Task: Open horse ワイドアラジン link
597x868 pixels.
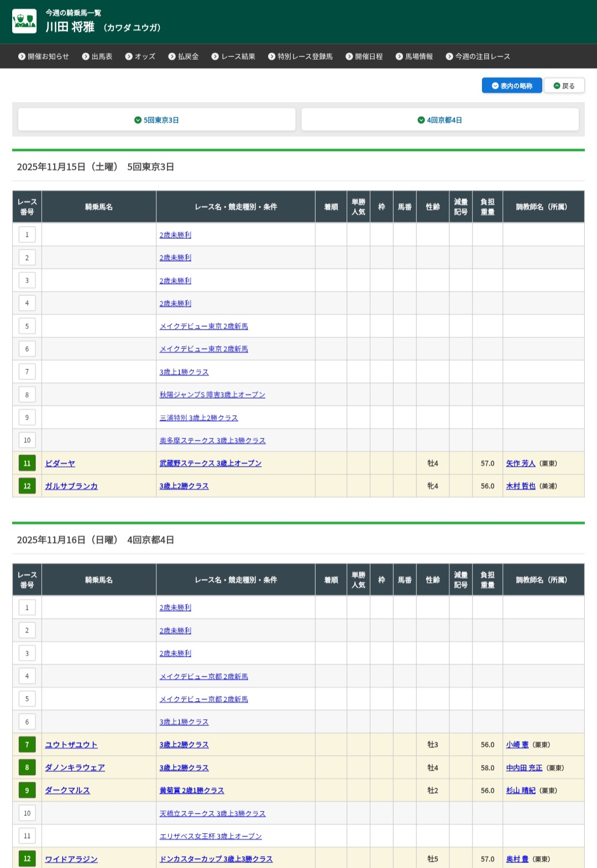Action: pos(71,859)
